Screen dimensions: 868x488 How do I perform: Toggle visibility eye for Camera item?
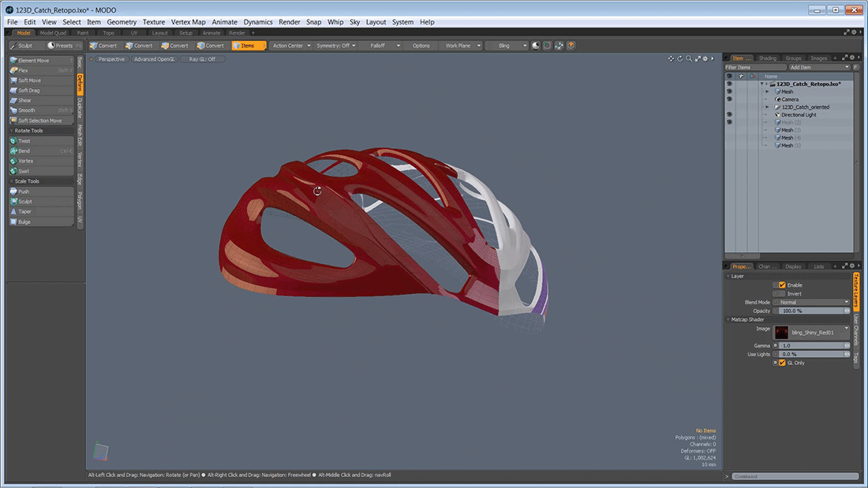(x=729, y=99)
